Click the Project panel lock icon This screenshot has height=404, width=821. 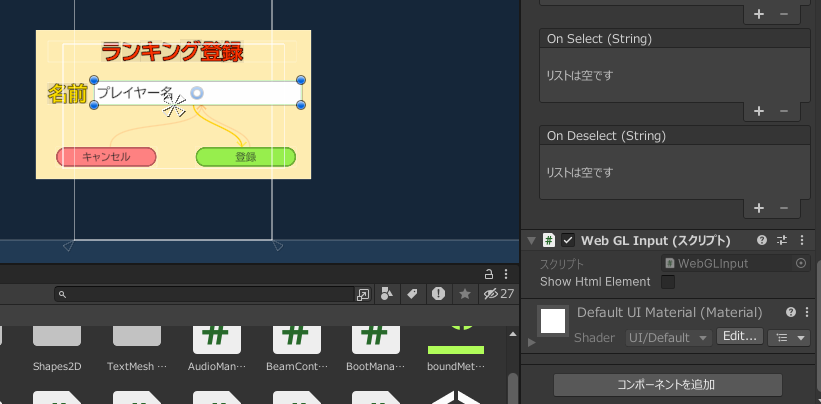click(x=489, y=274)
